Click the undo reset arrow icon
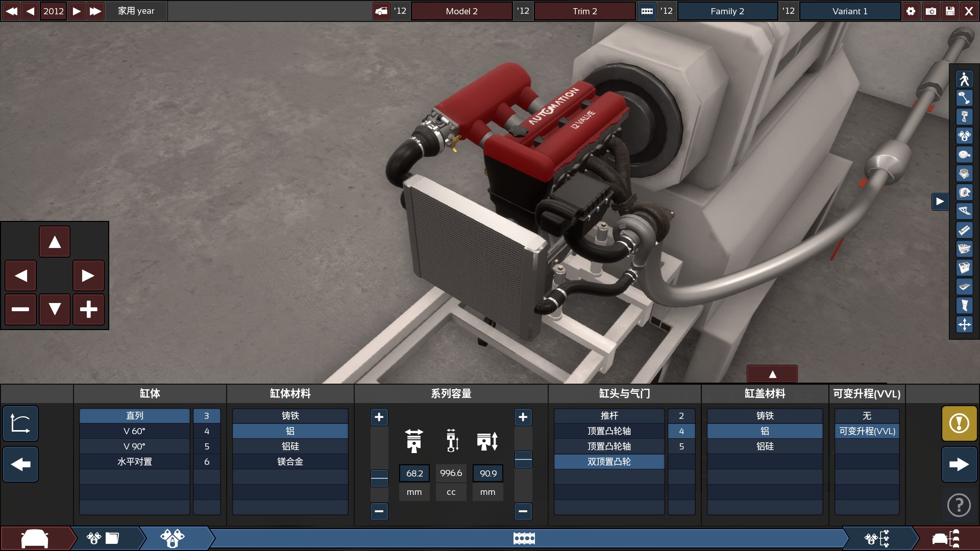 click(x=20, y=423)
